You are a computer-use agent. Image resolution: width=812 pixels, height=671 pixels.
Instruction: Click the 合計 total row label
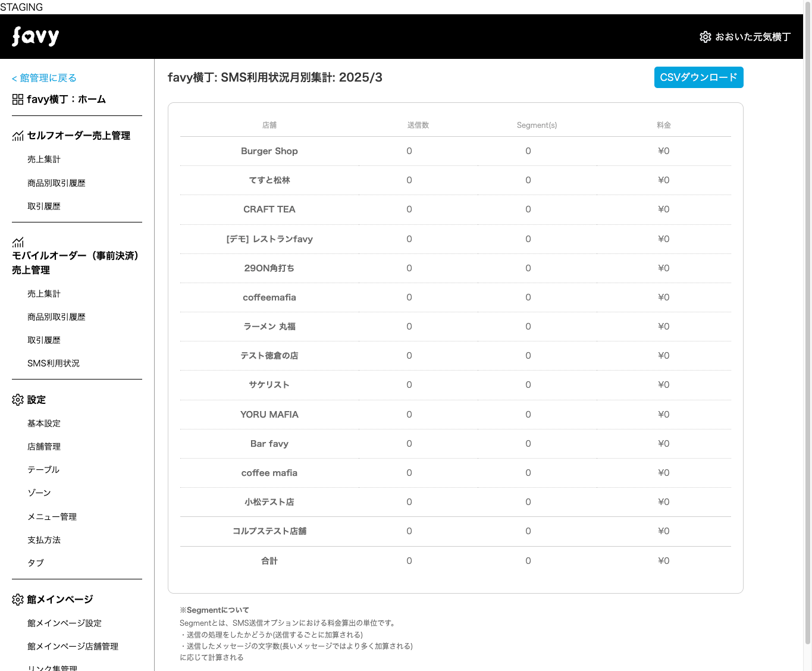tap(269, 561)
